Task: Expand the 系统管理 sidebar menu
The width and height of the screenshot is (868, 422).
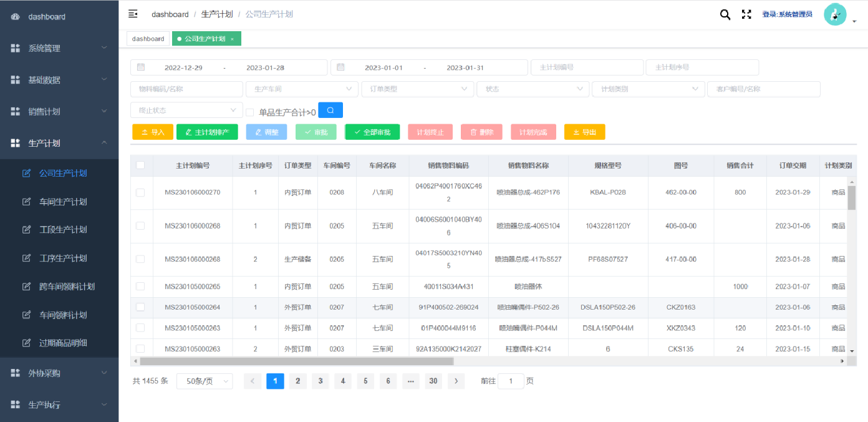Action: [x=59, y=48]
